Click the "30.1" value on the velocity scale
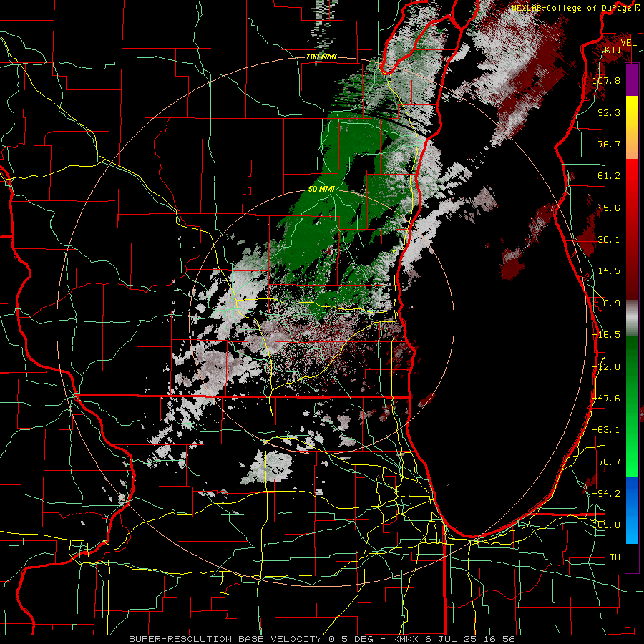This screenshot has width=644, height=644. tap(609, 240)
